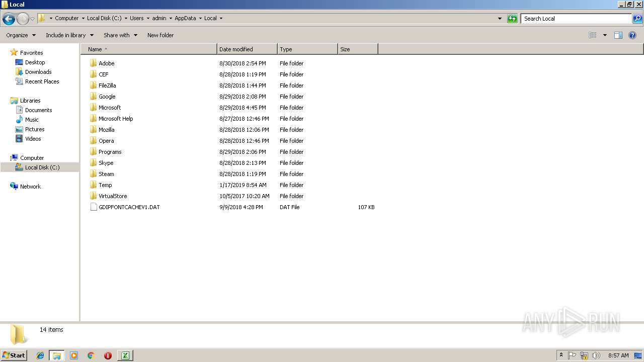The image size is (644, 362).
Task: Launch Google Chrome from taskbar
Action: click(91, 355)
